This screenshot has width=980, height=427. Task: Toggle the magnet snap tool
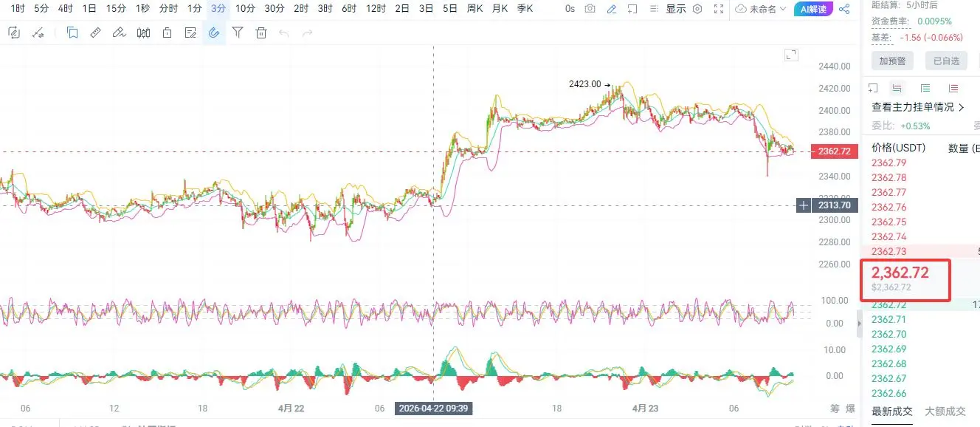pos(214,33)
